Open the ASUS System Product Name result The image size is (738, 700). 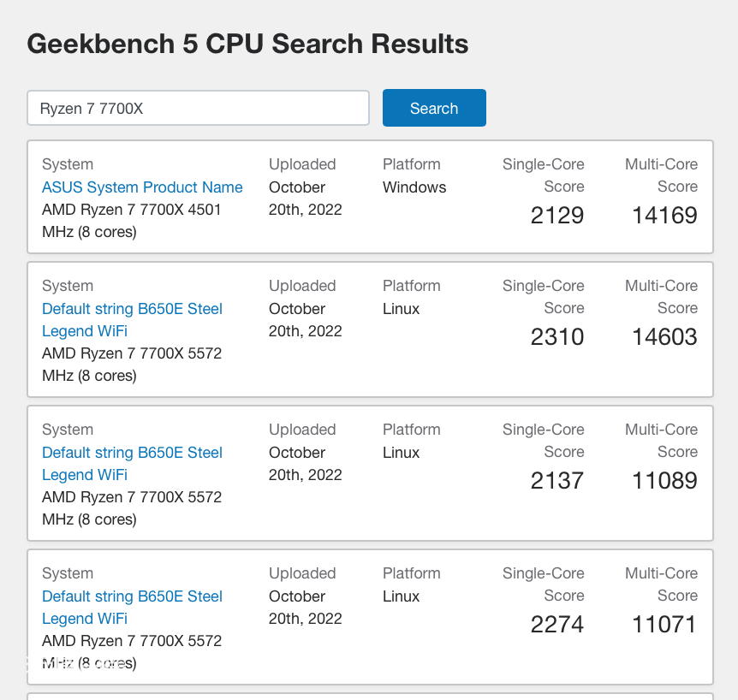[142, 187]
